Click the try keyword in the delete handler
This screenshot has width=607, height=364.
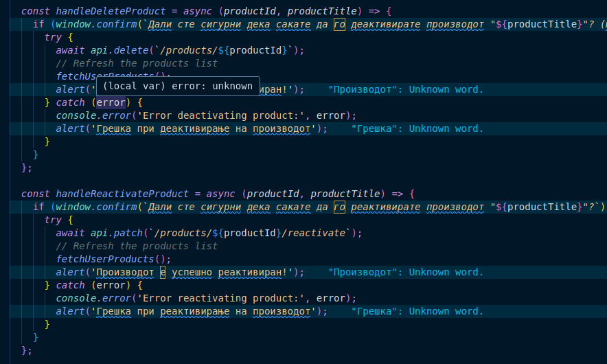tap(53, 37)
